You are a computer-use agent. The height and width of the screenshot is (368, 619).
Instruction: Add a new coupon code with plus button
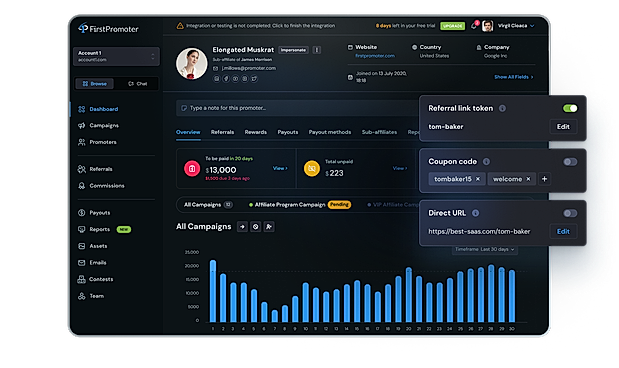pyautogui.click(x=544, y=179)
